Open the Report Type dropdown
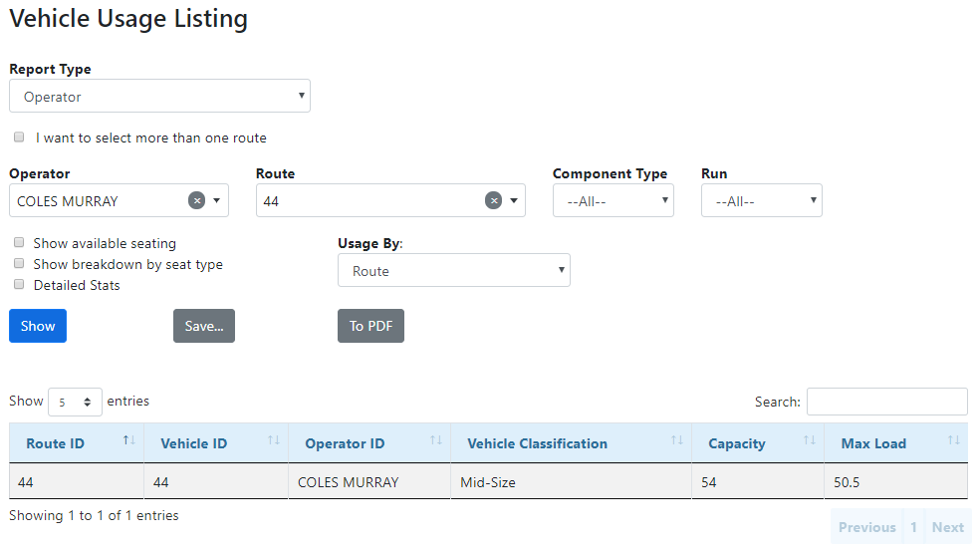The width and height of the screenshot is (980, 551). click(159, 97)
